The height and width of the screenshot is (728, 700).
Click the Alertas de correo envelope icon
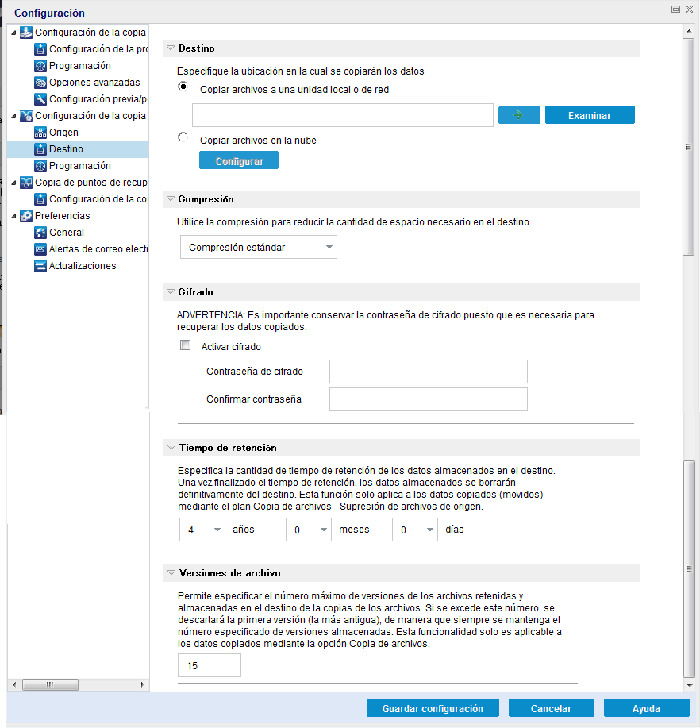click(40, 250)
